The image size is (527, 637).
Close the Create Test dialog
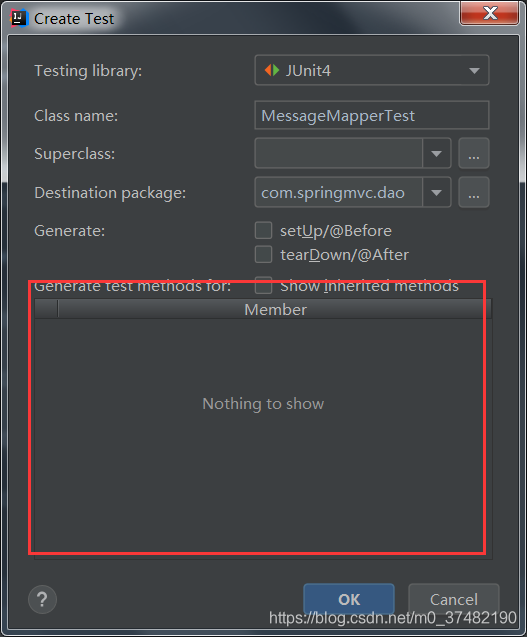point(490,13)
